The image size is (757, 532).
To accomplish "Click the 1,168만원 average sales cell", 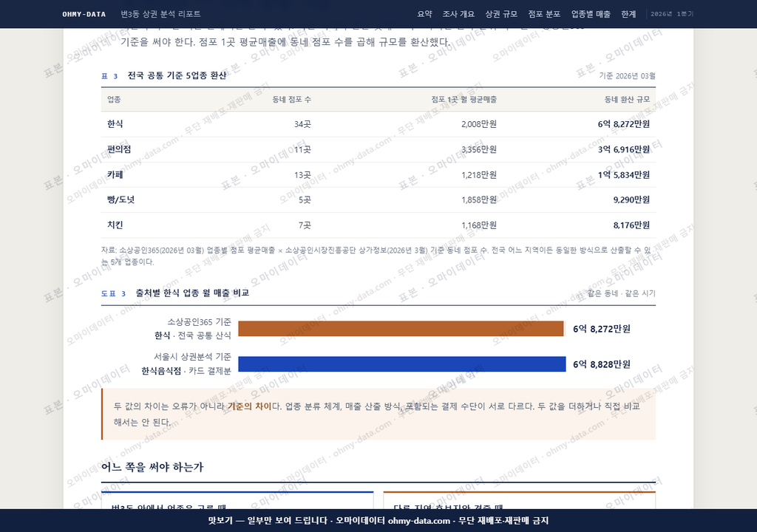I will (478, 225).
